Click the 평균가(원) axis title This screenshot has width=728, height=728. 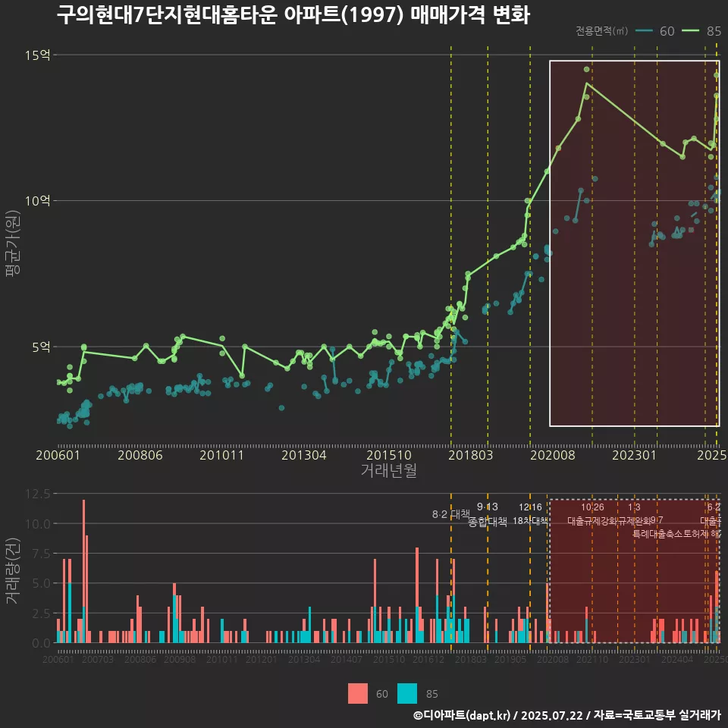click(x=13, y=243)
